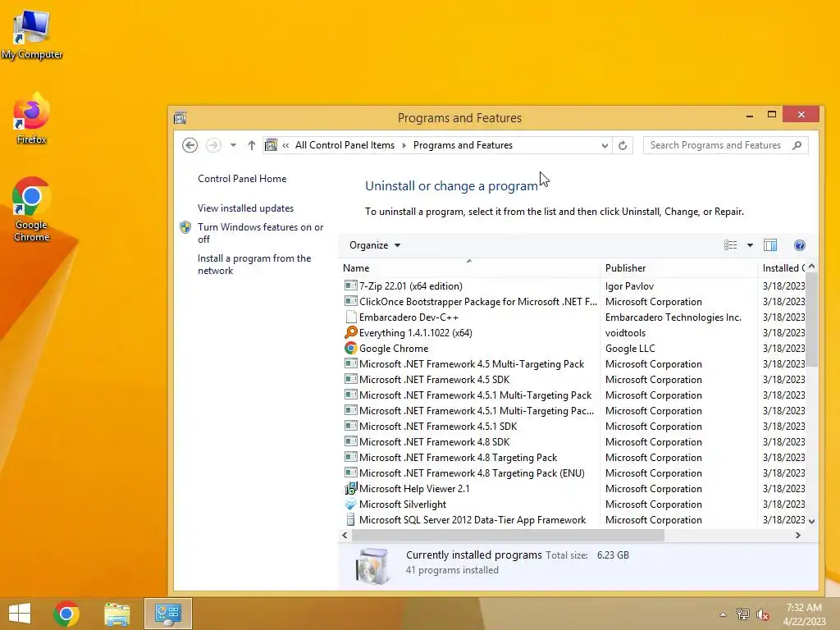Image resolution: width=840 pixels, height=630 pixels.
Task: Click Embarcadero Technologies Inc. publisher cell
Action: coord(673,317)
